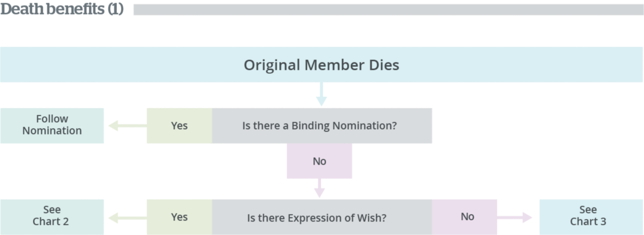Click the left arrow pointing to See Chart 2

128,217
